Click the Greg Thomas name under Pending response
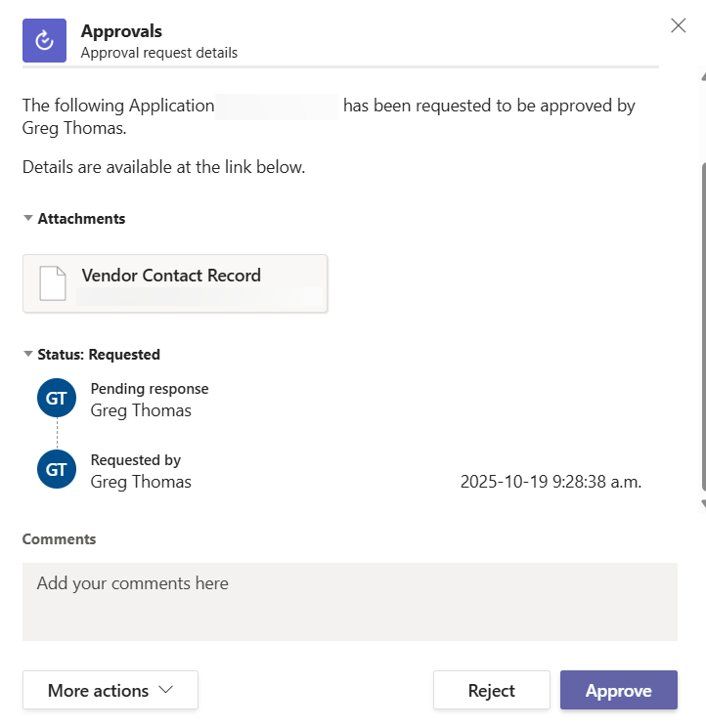This screenshot has width=706, height=728. point(141,410)
